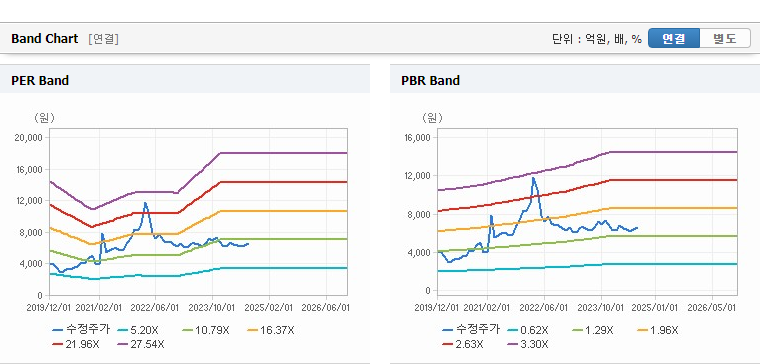Toggle the 27.54X legend entry
This screenshot has height=364, width=760.
click(x=141, y=344)
